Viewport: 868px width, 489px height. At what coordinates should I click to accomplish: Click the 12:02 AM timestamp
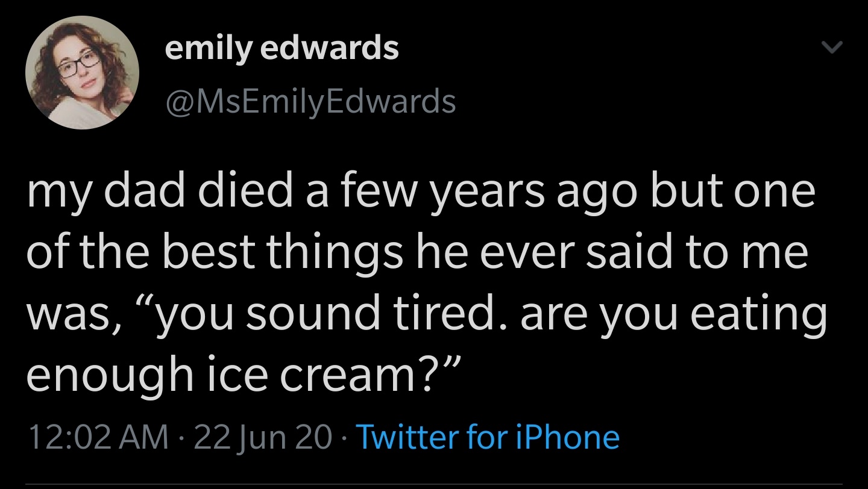pyautogui.click(x=98, y=437)
